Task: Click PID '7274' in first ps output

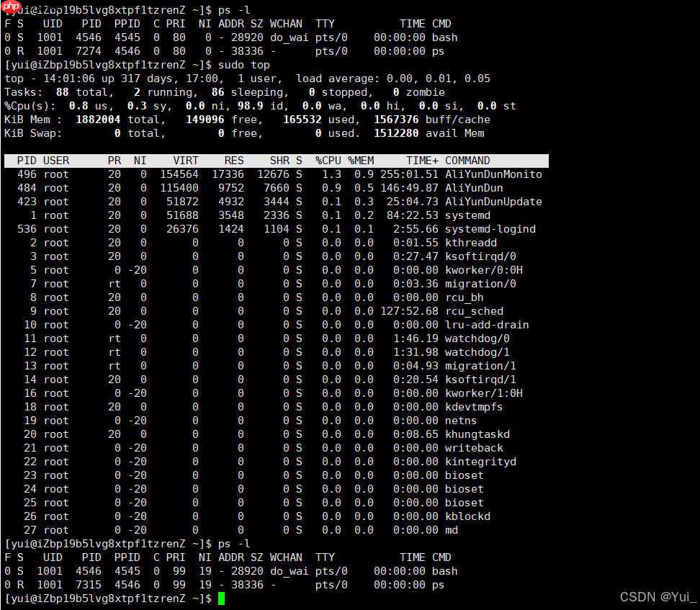Action: tap(89, 51)
